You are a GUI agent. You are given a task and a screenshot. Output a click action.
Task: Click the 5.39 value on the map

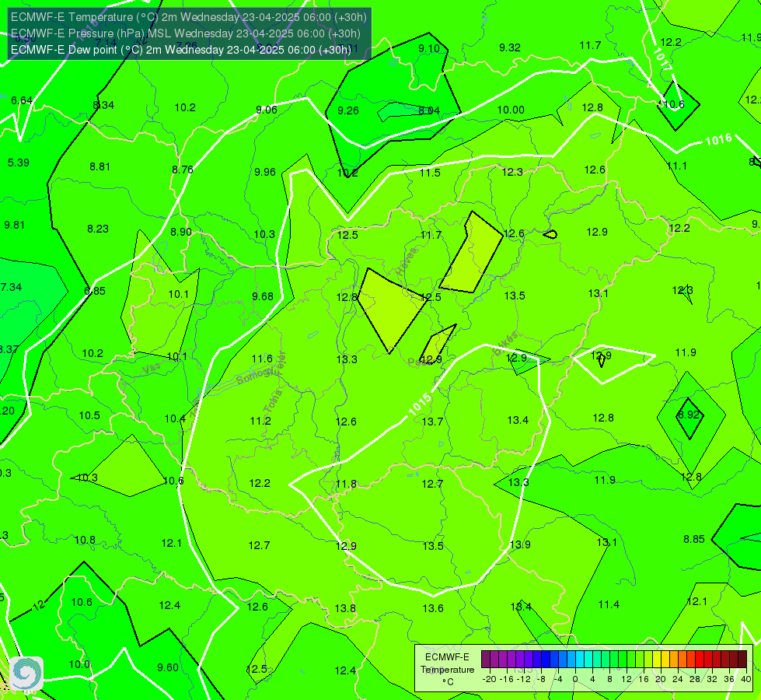click(19, 163)
